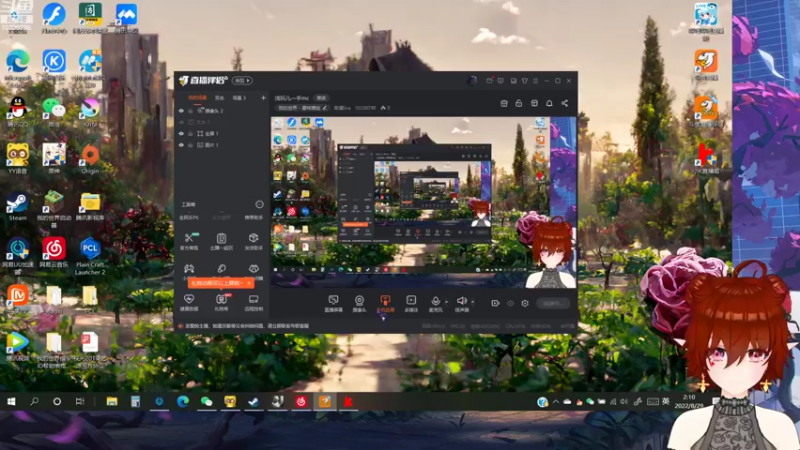The image size is (800, 450).
Task: Toggle lock on 图片 1 layer
Action: (x=190, y=145)
